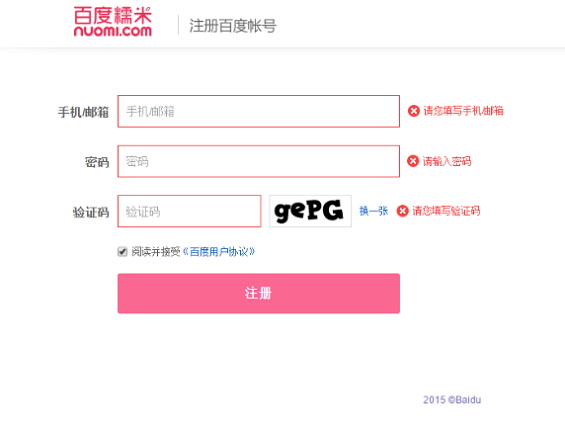Click 换一张 to refresh the captcha
565x439 pixels.
pos(374,211)
